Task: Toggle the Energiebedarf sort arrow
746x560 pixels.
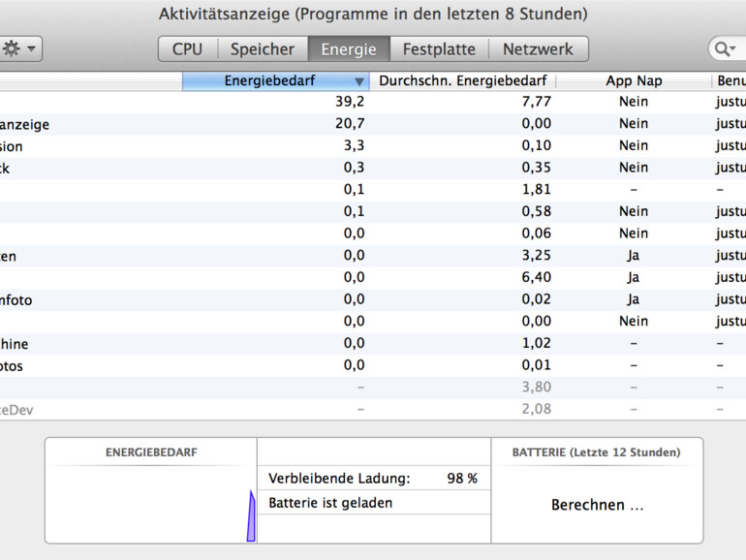Action: click(x=359, y=82)
